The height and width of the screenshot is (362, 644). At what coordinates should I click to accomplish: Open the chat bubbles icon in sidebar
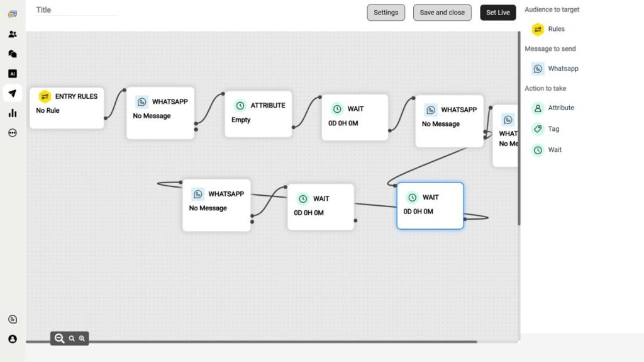click(x=13, y=54)
